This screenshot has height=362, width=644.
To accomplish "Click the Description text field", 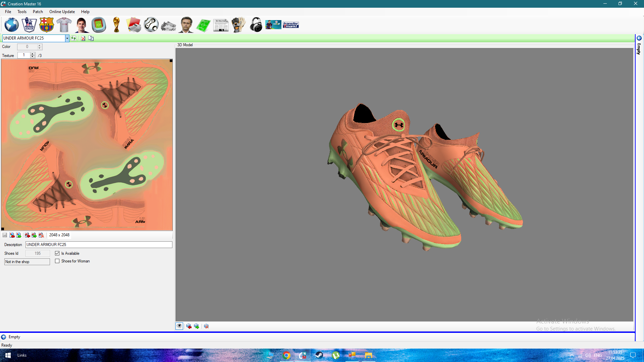I will coord(99,245).
